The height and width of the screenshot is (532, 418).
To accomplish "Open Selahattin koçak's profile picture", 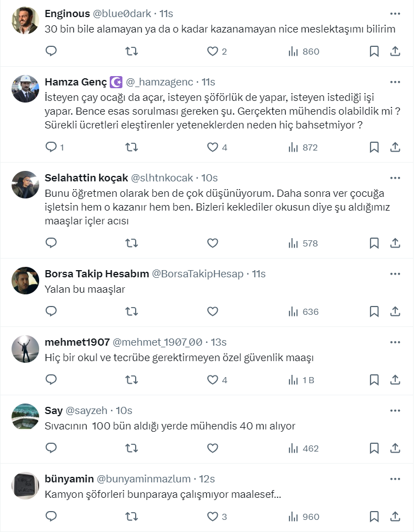I will point(25,185).
